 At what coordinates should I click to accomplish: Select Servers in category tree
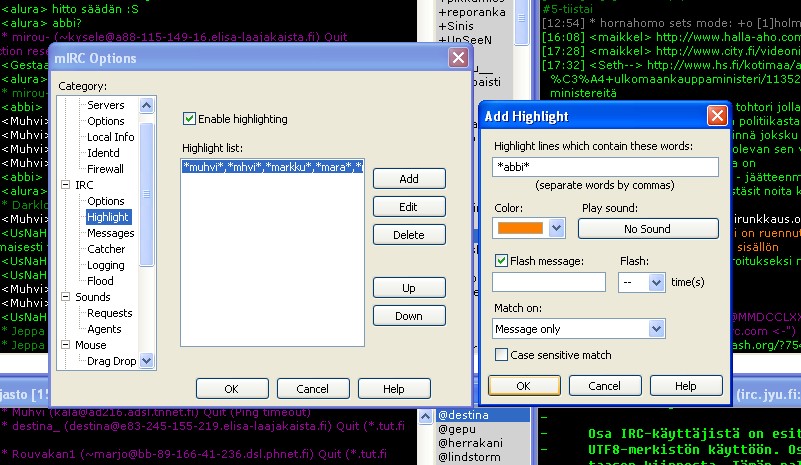click(x=106, y=105)
